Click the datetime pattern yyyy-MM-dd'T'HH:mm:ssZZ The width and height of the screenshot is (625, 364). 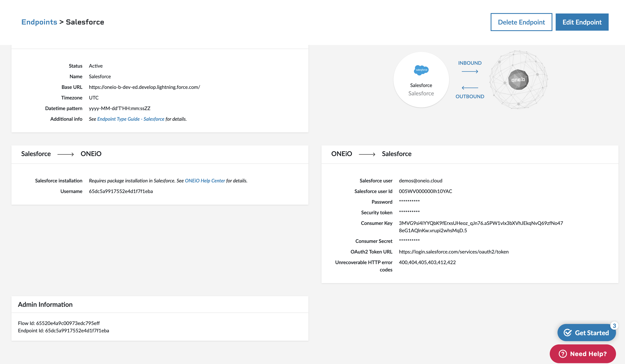click(x=120, y=108)
